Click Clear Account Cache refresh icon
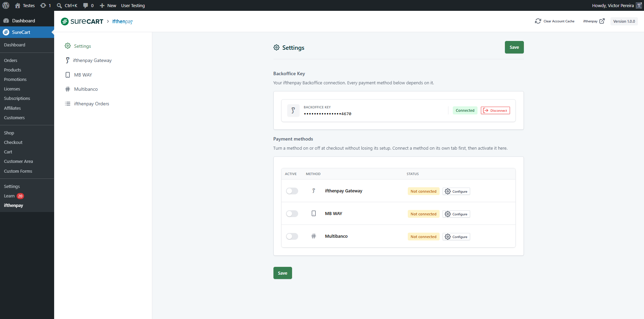Viewport: 644px width, 319px height. (538, 21)
